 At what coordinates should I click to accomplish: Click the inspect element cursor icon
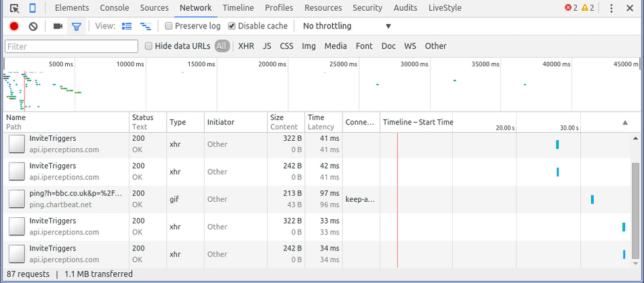tap(14, 8)
